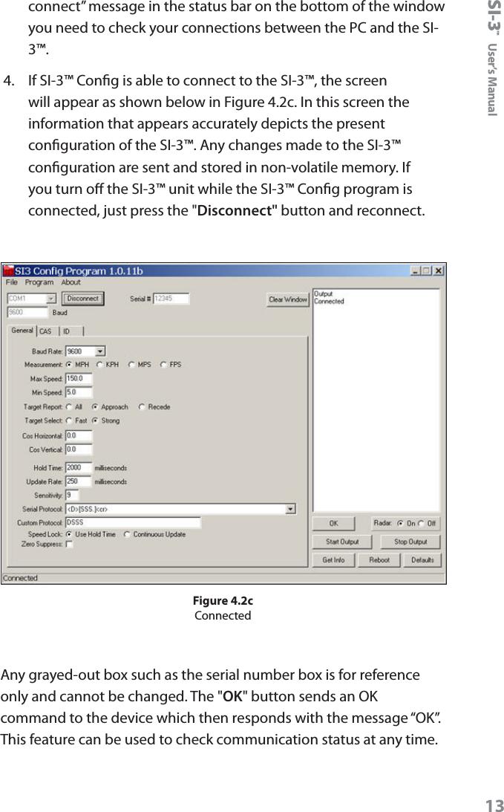
Task: Select the FPS measurement radio button
Action: coord(163,365)
